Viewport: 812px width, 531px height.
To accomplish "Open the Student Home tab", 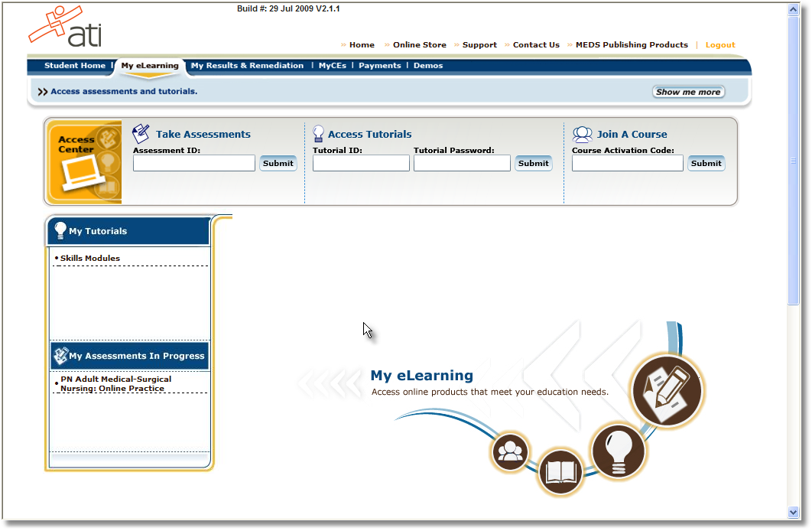I will (x=75, y=65).
